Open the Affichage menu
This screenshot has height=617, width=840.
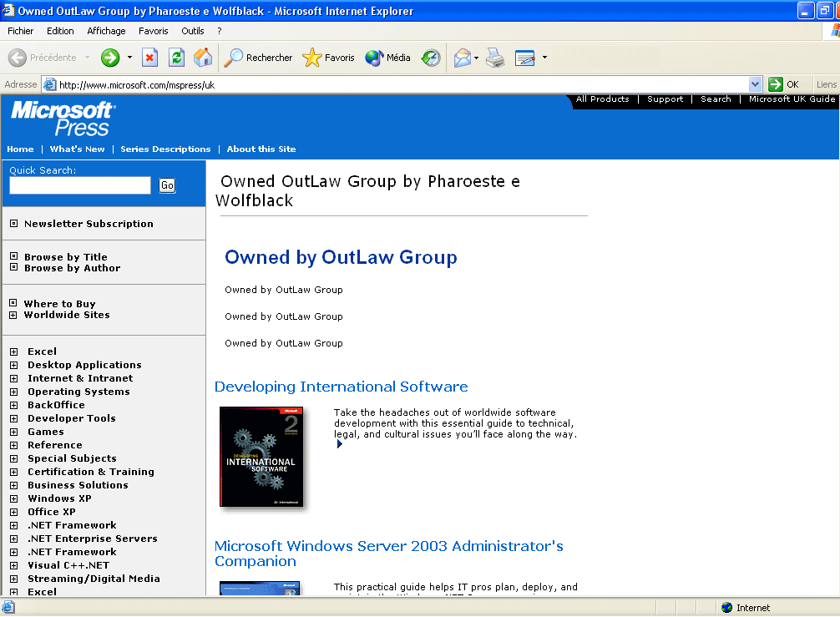point(106,31)
